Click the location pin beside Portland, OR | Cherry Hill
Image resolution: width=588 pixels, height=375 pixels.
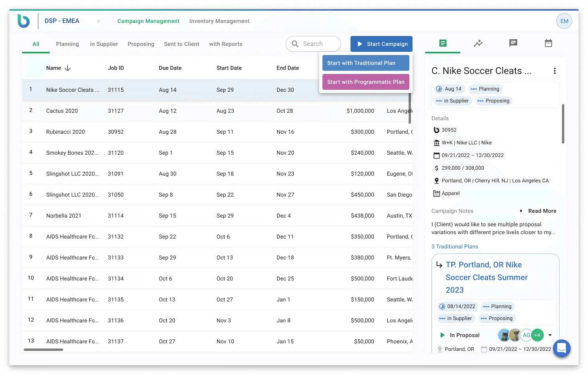point(437,181)
